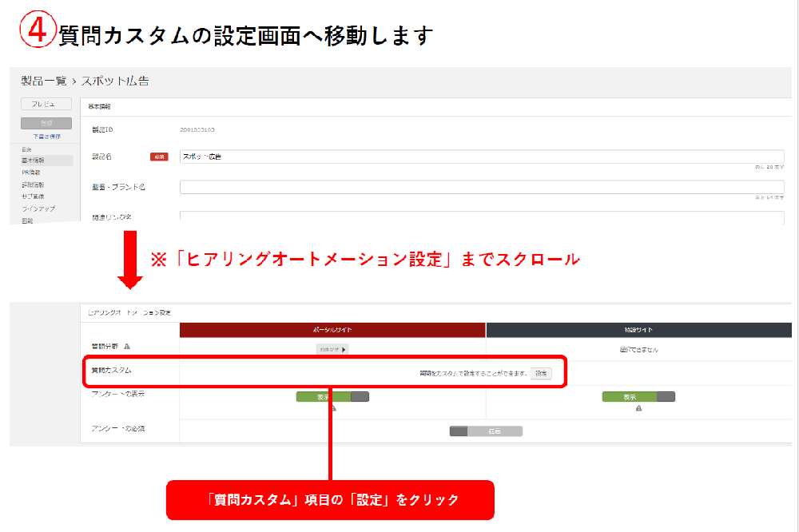Open the 質問分野 selection dropdown

(332, 349)
